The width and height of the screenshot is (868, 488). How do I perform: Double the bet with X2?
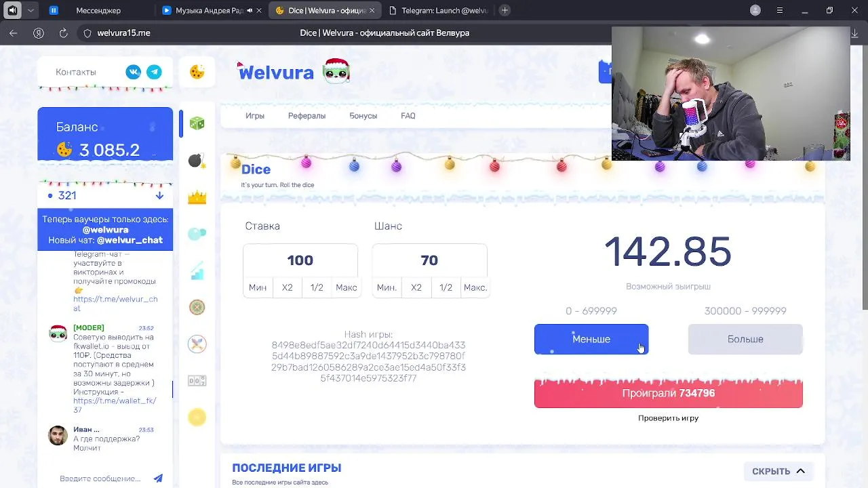coord(288,287)
